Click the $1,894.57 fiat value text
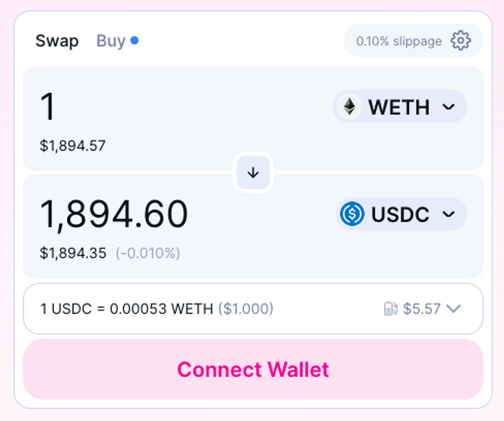504x421 pixels. [73, 146]
